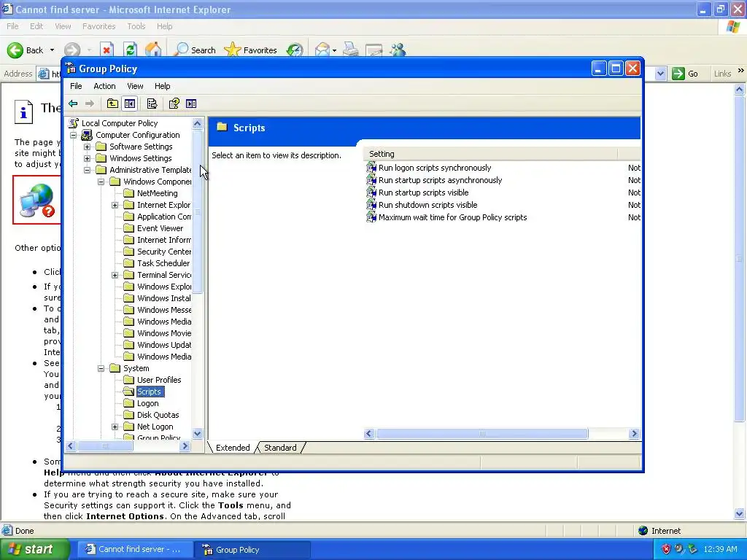The image size is (747, 560).
Task: Collapse the Administrative Templates node
Action: [88, 170]
